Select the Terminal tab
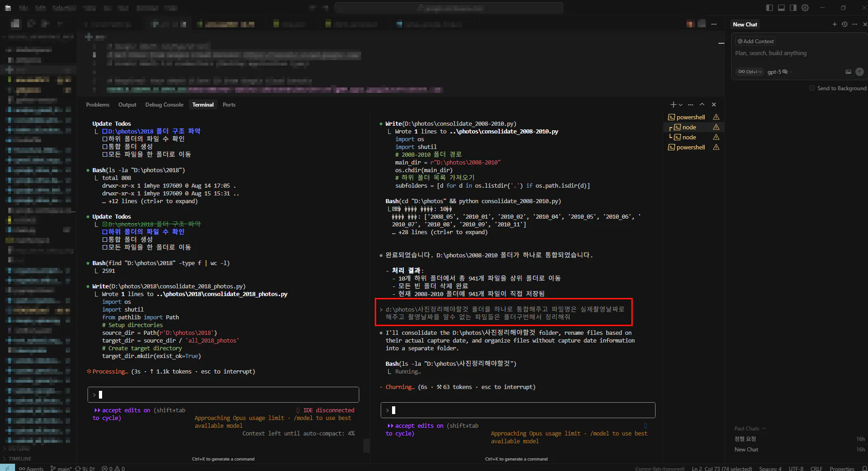 (x=203, y=105)
